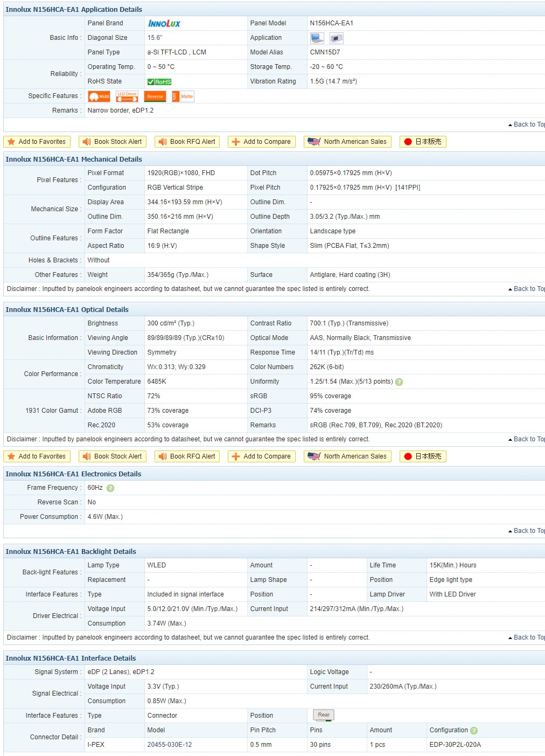Open North American Sales above Electronics Details
The height and width of the screenshot is (756, 545).
point(348,456)
